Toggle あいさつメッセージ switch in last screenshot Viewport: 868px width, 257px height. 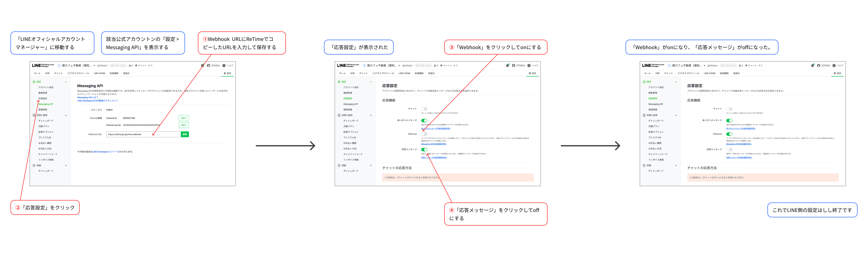(x=729, y=120)
